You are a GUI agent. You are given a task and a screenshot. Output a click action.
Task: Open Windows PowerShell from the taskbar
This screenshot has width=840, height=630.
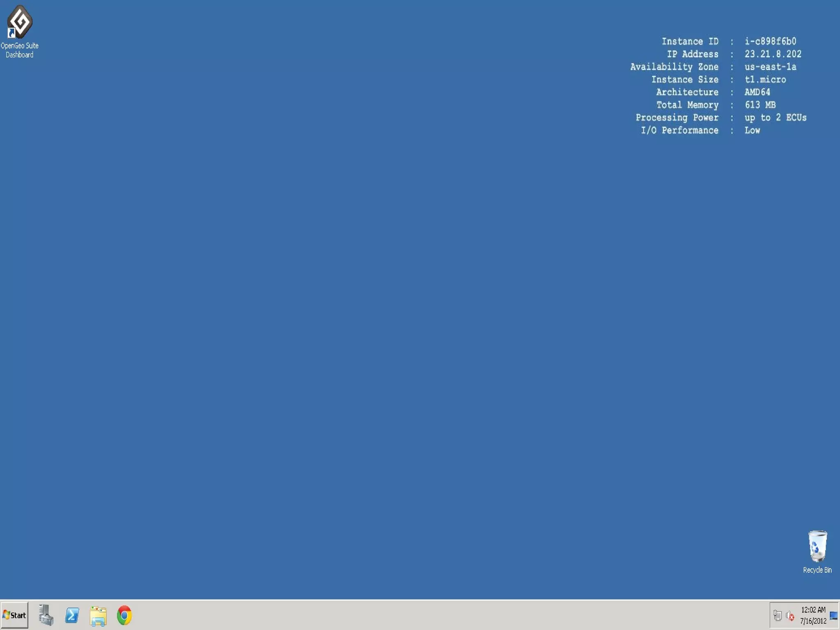pyautogui.click(x=72, y=615)
